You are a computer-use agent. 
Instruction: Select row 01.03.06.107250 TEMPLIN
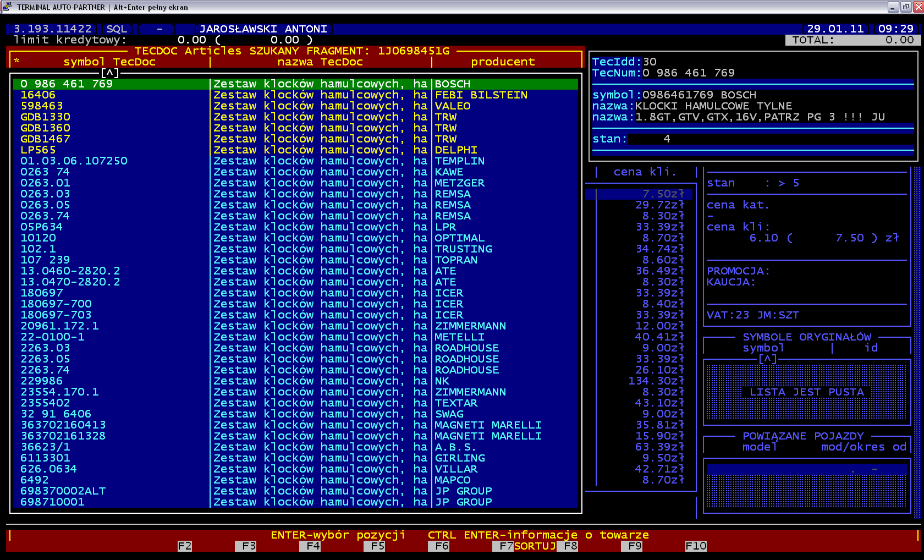(x=295, y=161)
